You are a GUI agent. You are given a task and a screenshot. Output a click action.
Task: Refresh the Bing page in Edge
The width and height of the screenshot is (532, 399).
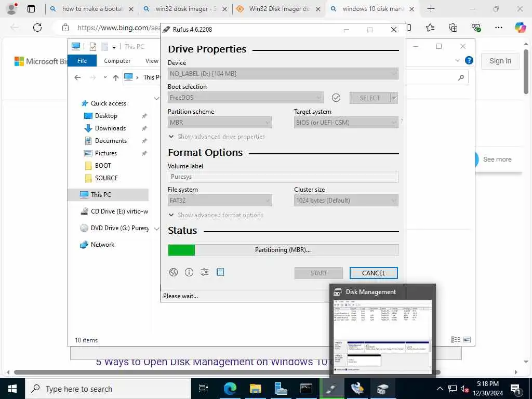[37, 28]
